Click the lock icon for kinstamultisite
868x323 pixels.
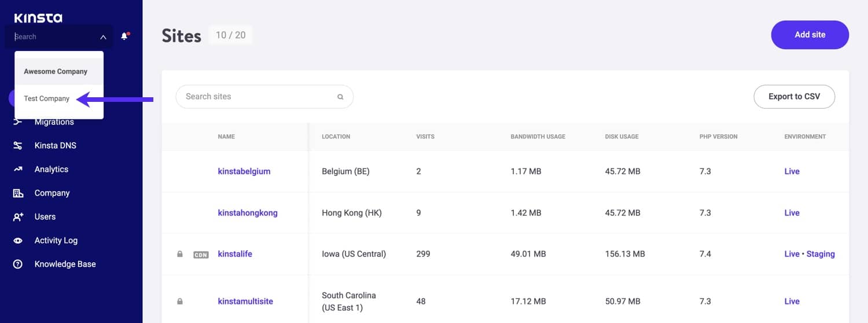pyautogui.click(x=180, y=302)
